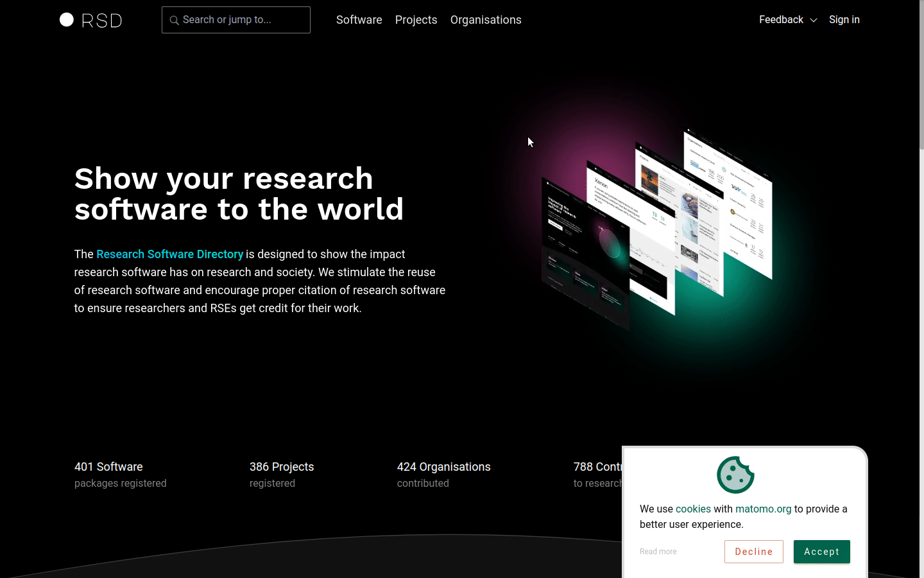
Task: Click the RSD logo circle icon
Action: click(x=67, y=20)
